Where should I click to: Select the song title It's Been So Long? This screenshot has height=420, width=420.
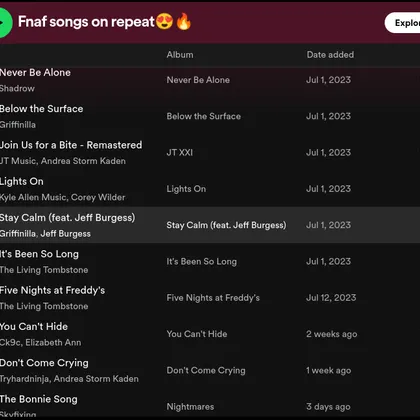(x=39, y=254)
